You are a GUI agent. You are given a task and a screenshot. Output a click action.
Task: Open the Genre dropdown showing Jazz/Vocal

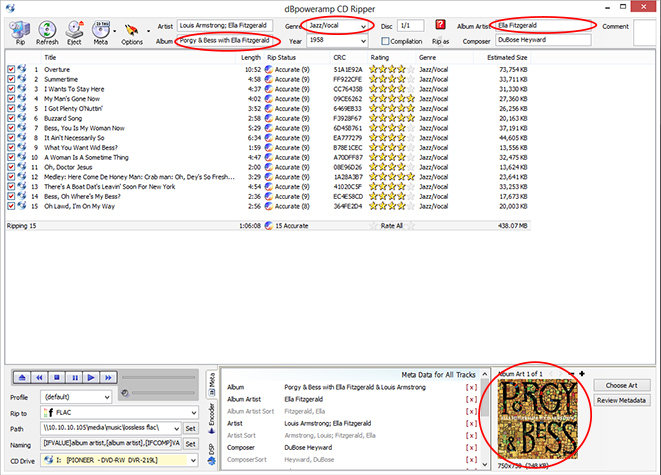(x=363, y=26)
